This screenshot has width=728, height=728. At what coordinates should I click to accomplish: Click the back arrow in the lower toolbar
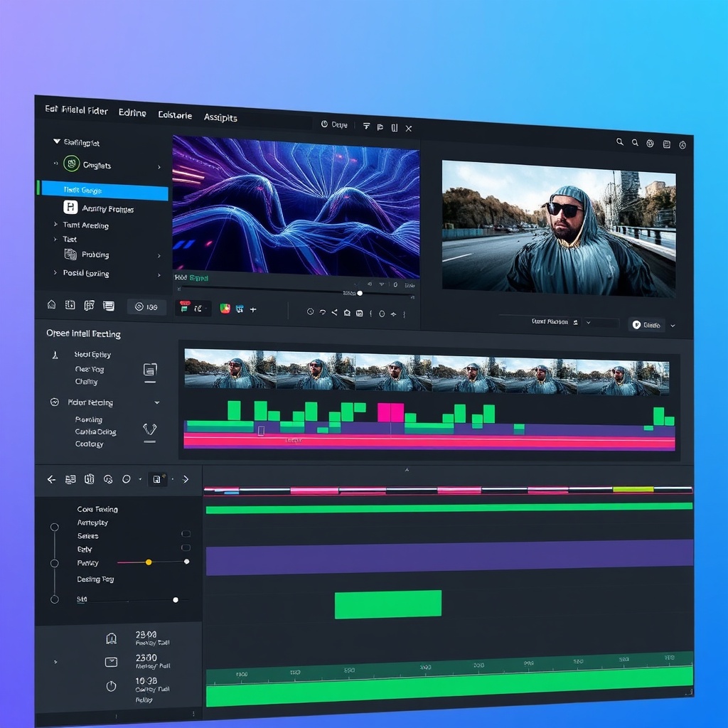(x=51, y=479)
